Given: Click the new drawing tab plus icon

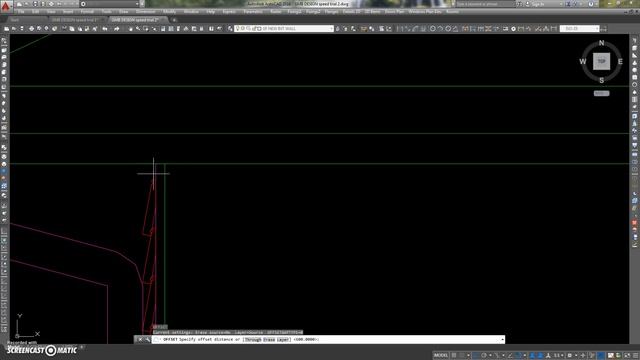Looking at the screenshot, I should click(x=174, y=20).
